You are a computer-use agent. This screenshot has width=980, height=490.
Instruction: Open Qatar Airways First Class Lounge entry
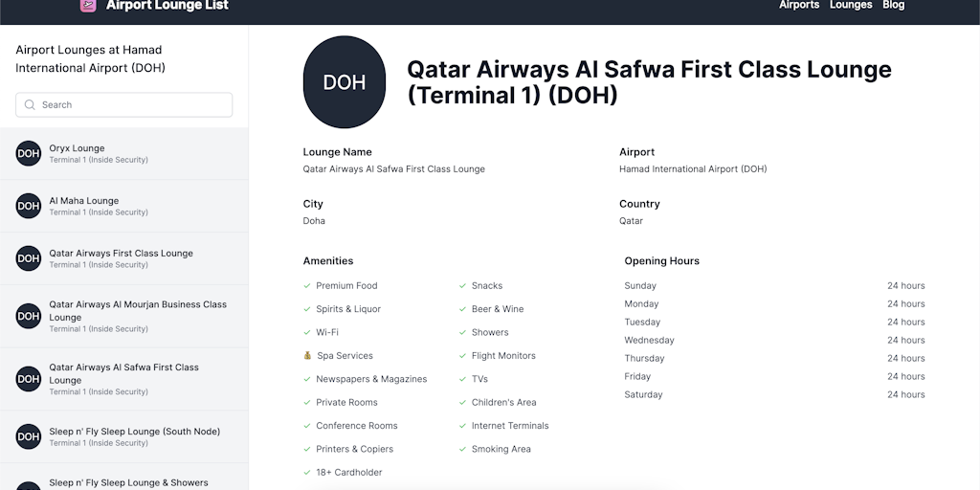coord(121,254)
